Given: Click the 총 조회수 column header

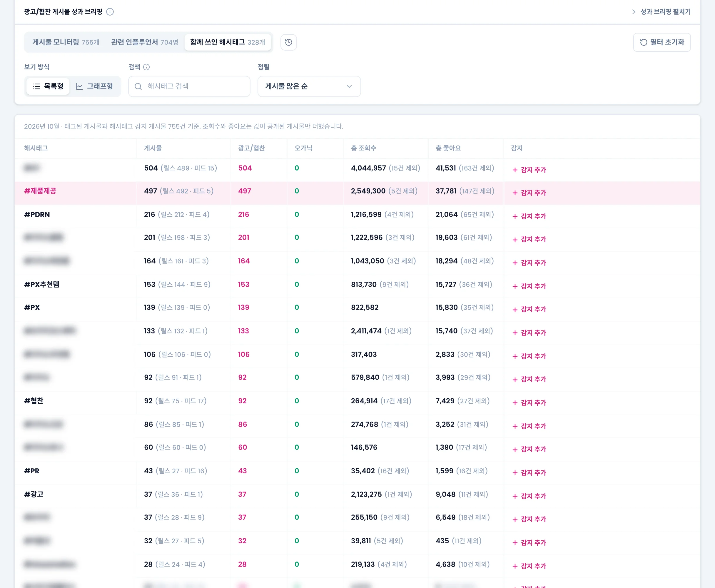Looking at the screenshot, I should point(363,148).
